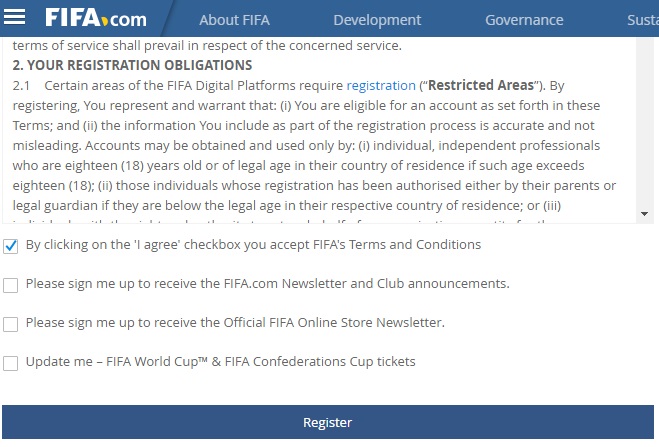Viewport: 659px width, 447px height.
Task: Click the 'Newsletter and Club announcements' label text
Action: (267, 284)
